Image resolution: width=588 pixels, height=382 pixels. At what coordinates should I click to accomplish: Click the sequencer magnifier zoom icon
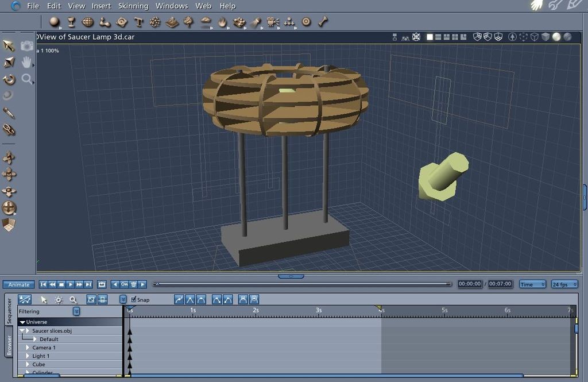coord(73,299)
